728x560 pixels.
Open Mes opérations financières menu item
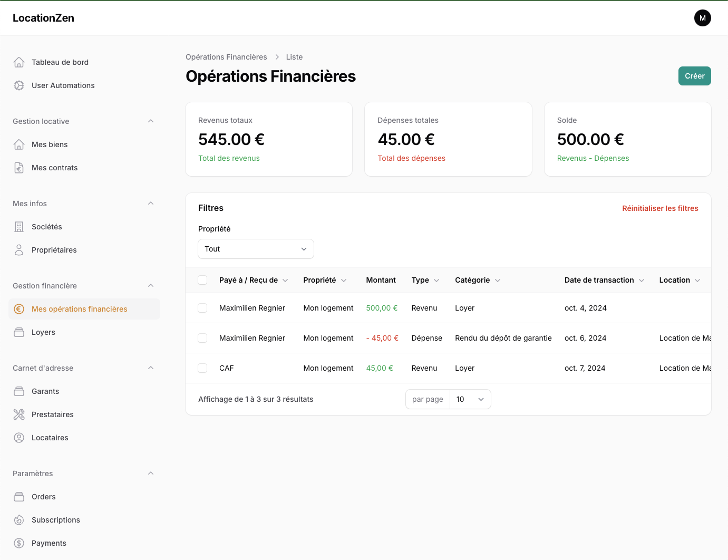point(84,309)
